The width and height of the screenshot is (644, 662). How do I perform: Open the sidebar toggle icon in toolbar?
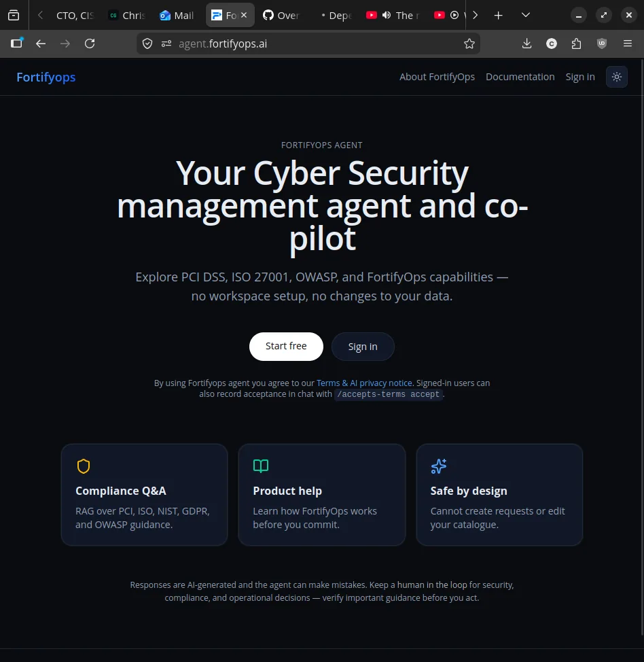pyautogui.click(x=16, y=43)
